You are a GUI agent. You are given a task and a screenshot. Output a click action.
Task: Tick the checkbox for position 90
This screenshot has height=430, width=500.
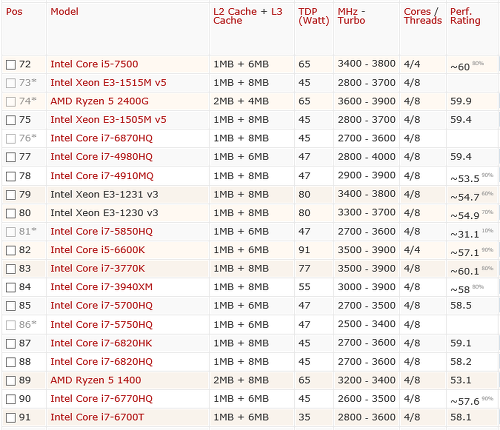tap(11, 399)
